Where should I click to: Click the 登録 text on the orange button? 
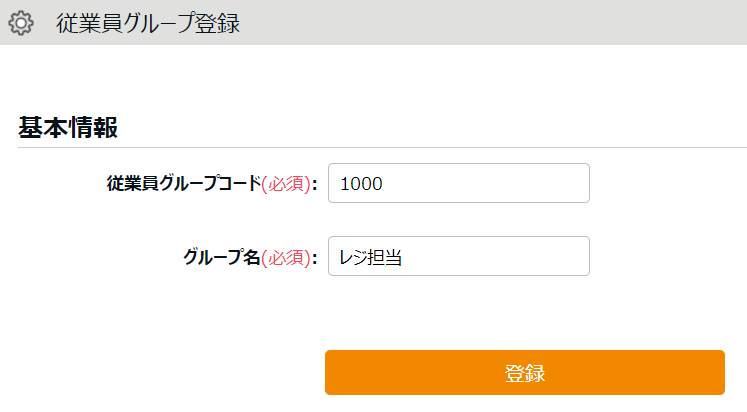point(524,374)
